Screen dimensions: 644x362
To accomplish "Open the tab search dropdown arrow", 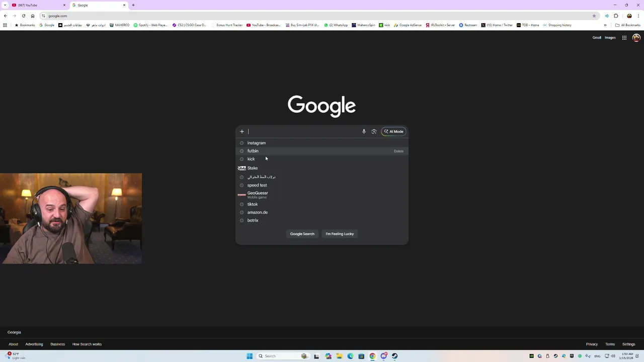I will pos(5,5).
